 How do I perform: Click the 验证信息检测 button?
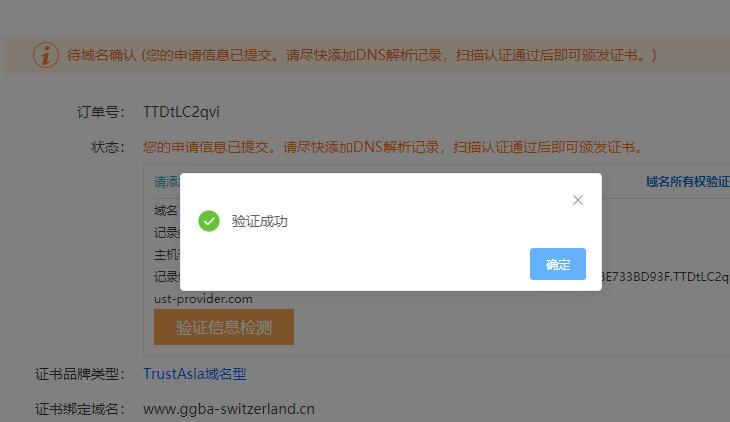pos(224,327)
